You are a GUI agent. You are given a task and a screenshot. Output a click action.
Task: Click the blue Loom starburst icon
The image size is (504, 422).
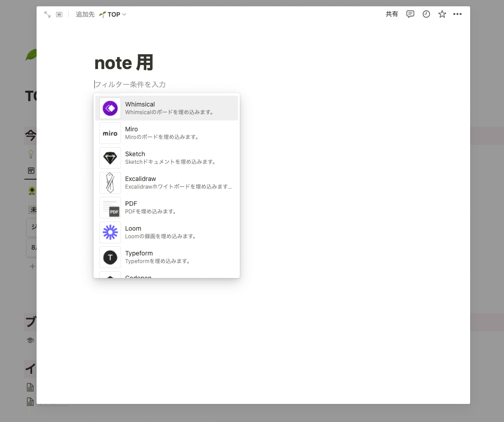click(x=110, y=232)
